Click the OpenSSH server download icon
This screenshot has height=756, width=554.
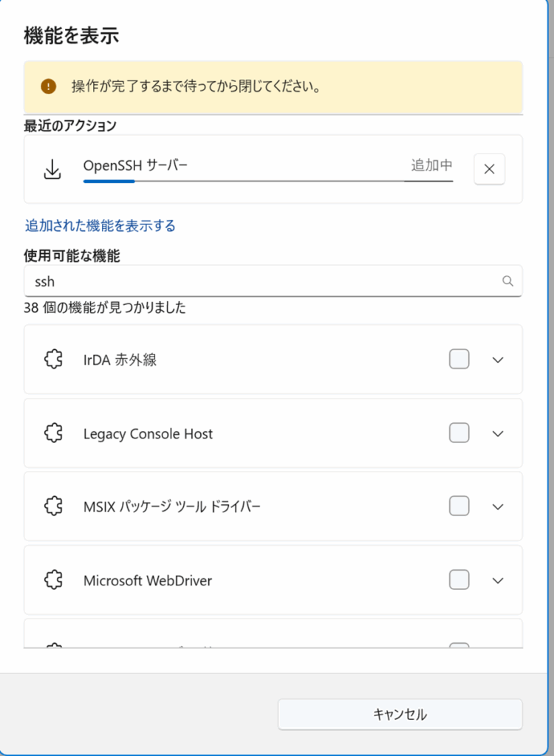52,169
